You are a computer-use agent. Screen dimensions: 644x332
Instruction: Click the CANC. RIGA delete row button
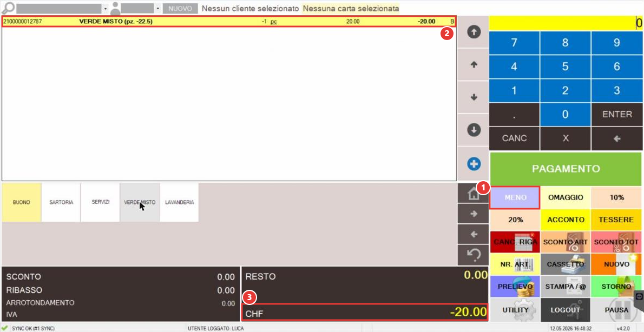(515, 242)
